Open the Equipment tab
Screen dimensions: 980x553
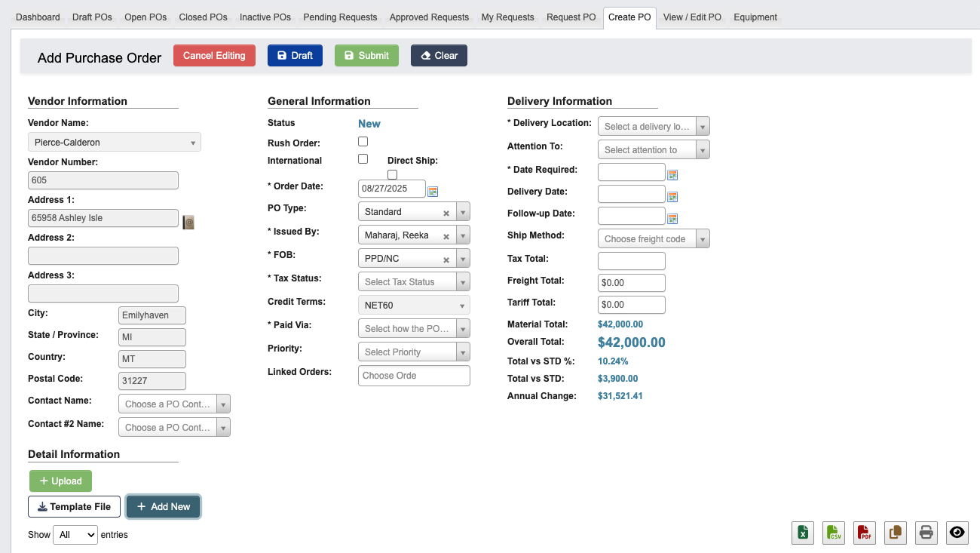pyautogui.click(x=755, y=17)
